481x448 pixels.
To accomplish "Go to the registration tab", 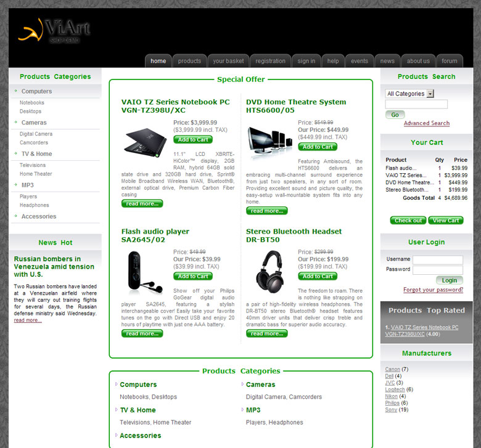I will click(x=270, y=61).
